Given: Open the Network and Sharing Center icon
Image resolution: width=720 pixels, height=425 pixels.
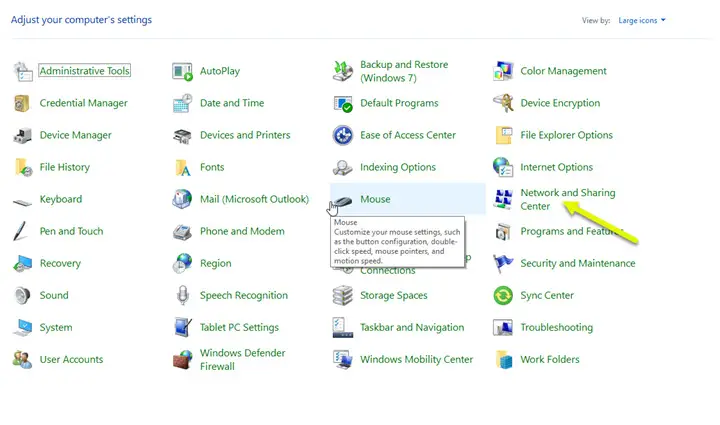Looking at the screenshot, I should point(503,199).
